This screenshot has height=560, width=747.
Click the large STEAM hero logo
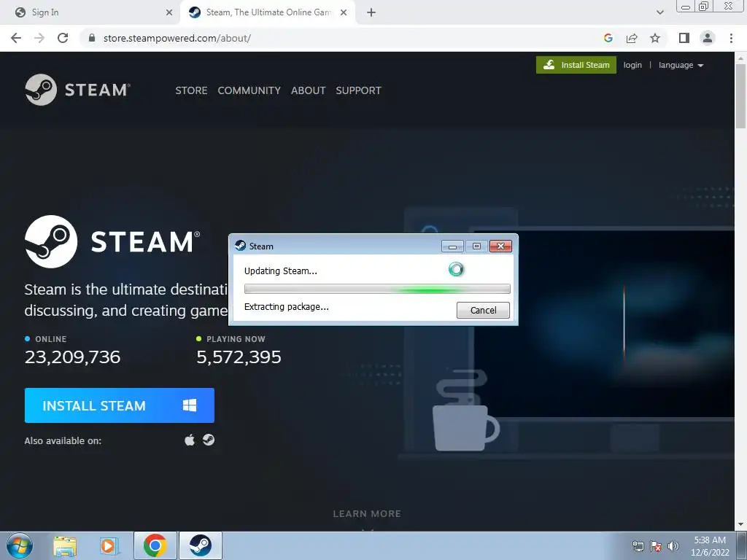tap(112, 241)
